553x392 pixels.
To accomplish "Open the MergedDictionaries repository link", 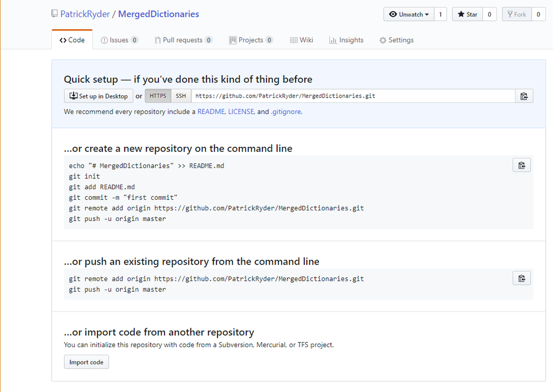I will (x=158, y=14).
